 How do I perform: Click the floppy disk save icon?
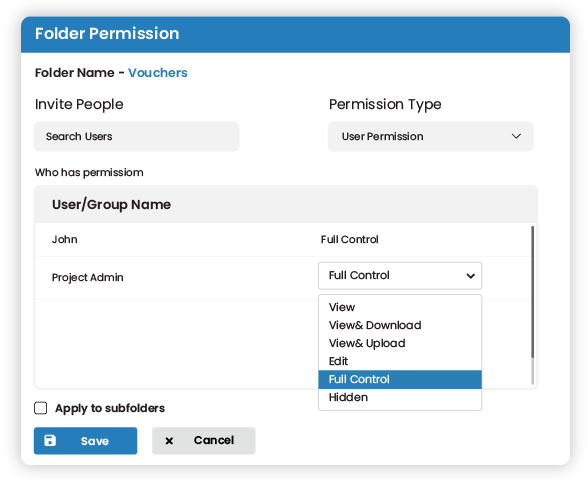pyautogui.click(x=50, y=441)
